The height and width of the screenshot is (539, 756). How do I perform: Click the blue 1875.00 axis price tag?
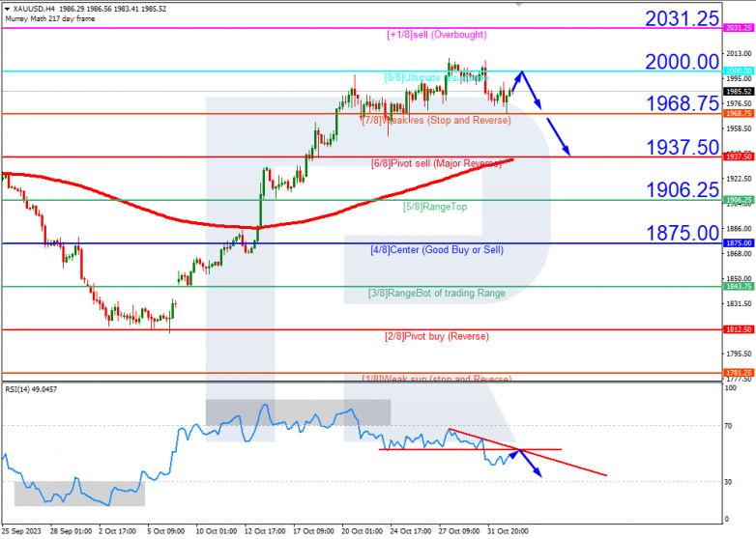coord(739,242)
